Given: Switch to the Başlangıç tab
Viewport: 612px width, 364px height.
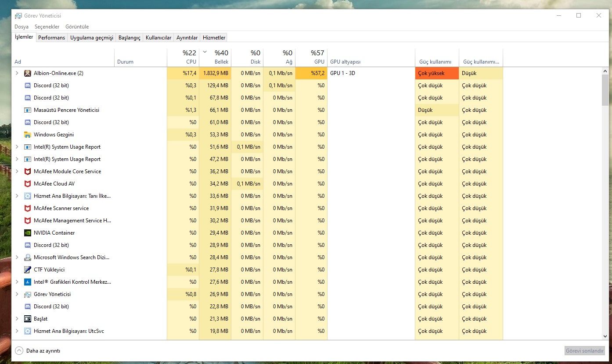Looking at the screenshot, I should (x=130, y=38).
